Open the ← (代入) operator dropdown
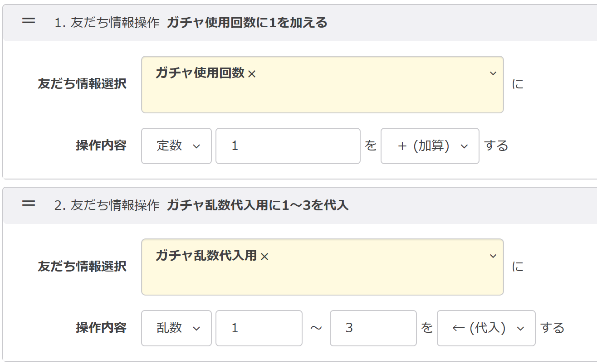Viewport: 597px width, 364px height. pos(485,328)
